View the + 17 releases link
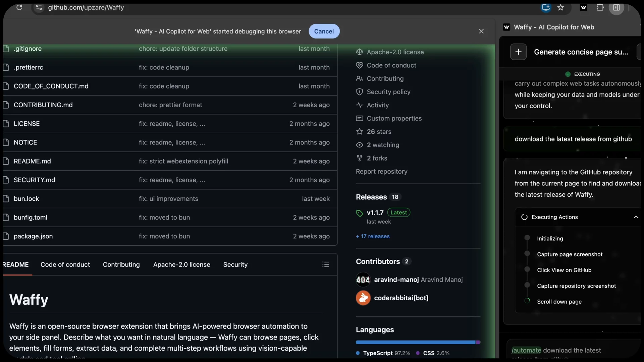 point(373,236)
